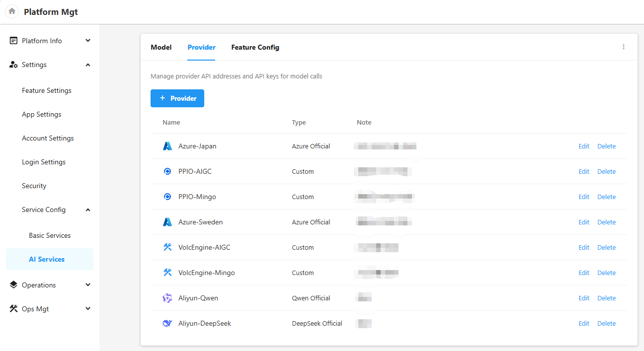Image resolution: width=644 pixels, height=351 pixels.
Task: Click the PPIO-AIGC provider logo icon
Action: coord(167,172)
